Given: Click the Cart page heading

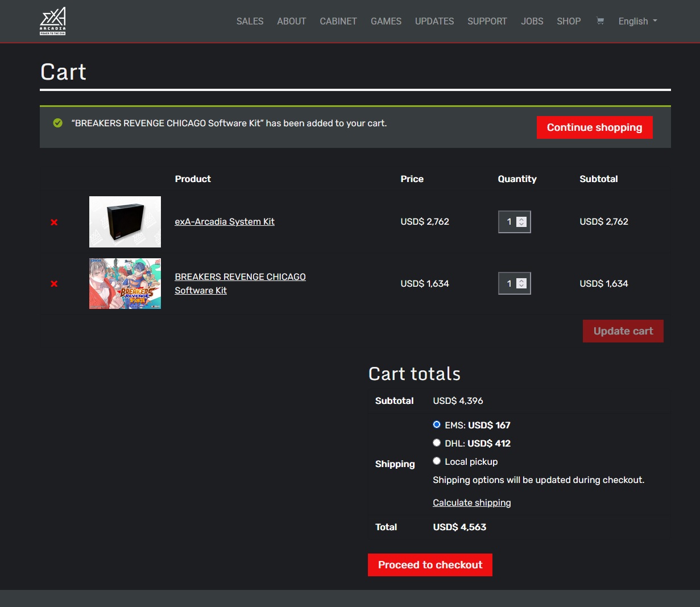Looking at the screenshot, I should (63, 72).
